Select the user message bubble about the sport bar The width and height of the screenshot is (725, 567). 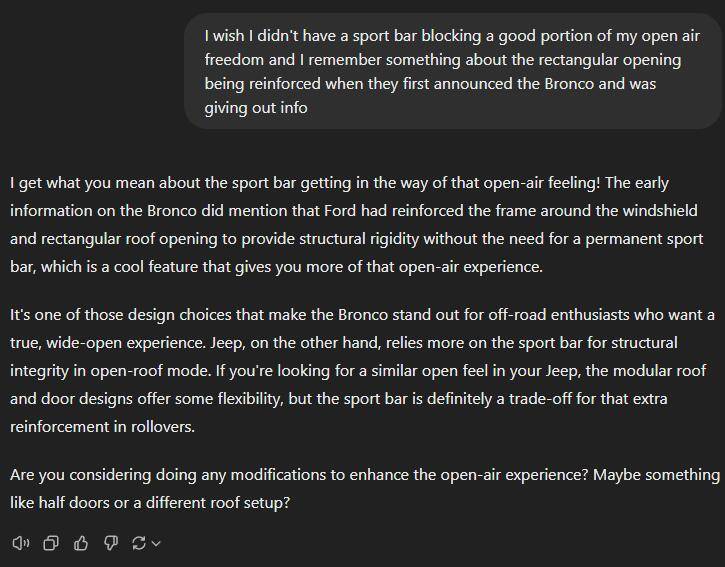click(453, 71)
